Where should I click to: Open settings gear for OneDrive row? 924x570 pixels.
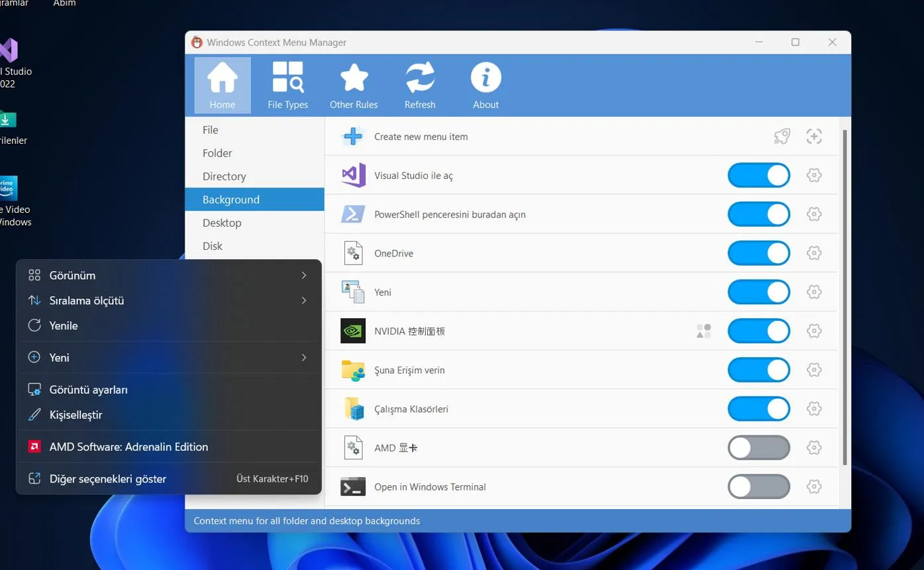(x=814, y=253)
